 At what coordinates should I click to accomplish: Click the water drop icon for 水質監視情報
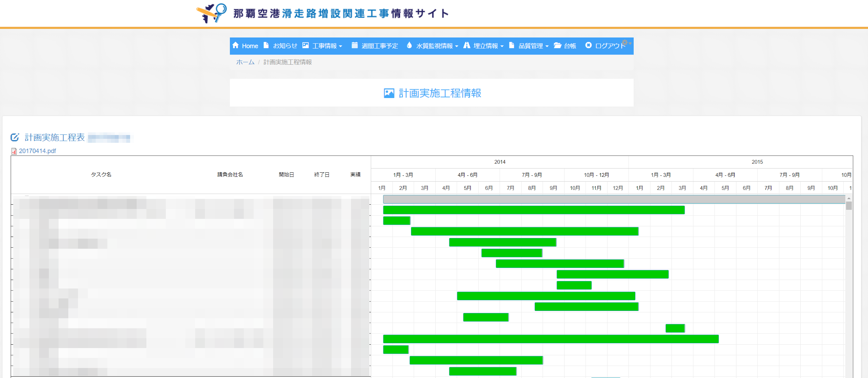(x=410, y=46)
